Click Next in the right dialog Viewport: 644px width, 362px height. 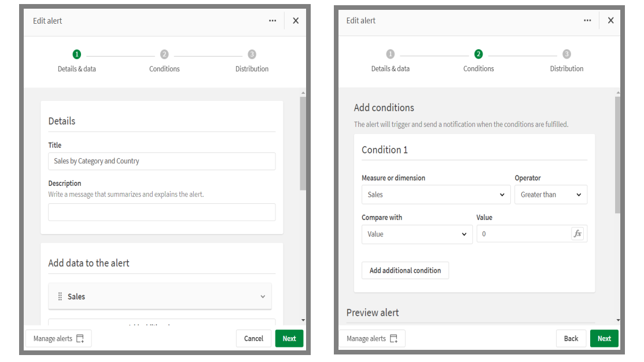(x=604, y=339)
